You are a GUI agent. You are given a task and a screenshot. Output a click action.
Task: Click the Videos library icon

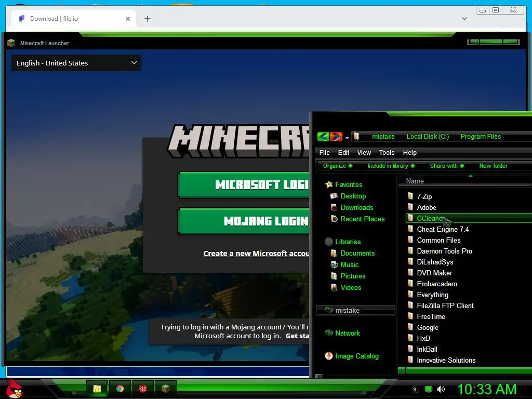334,287
